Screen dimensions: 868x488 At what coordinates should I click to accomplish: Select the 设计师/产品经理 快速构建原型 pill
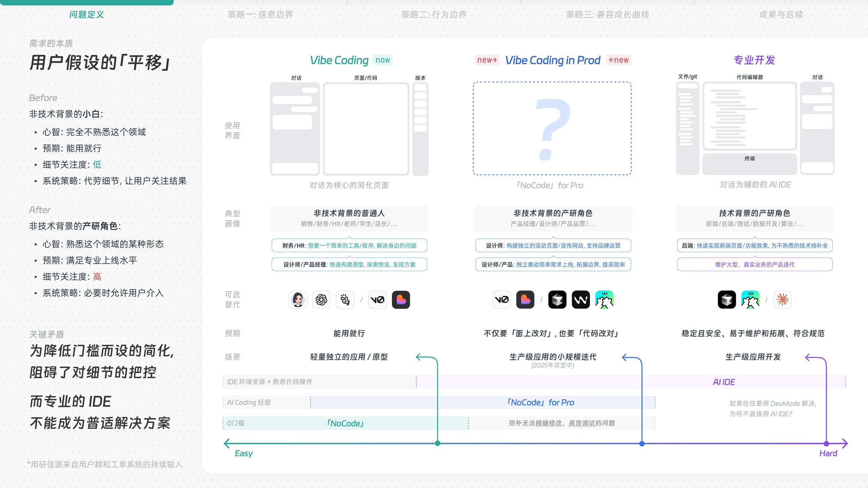tap(349, 264)
